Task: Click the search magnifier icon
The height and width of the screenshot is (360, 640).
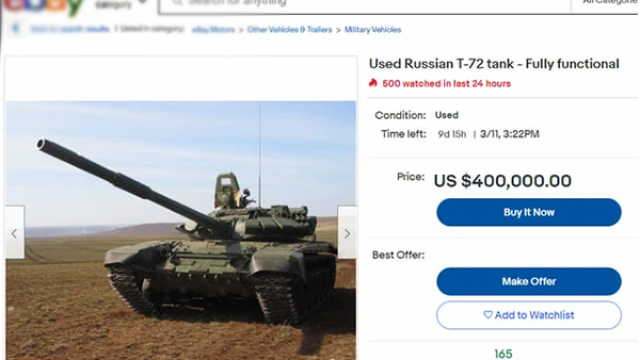Action: pos(177,2)
